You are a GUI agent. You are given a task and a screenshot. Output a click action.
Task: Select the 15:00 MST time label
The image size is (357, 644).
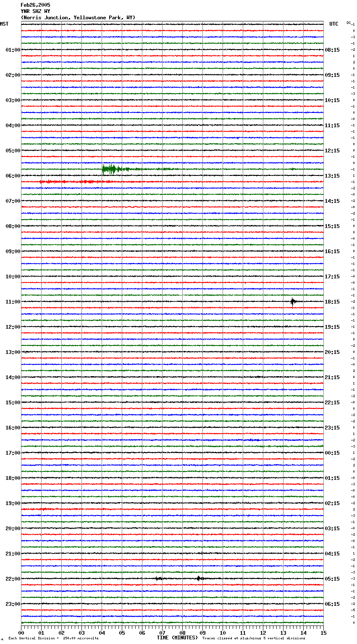[x=13, y=403]
